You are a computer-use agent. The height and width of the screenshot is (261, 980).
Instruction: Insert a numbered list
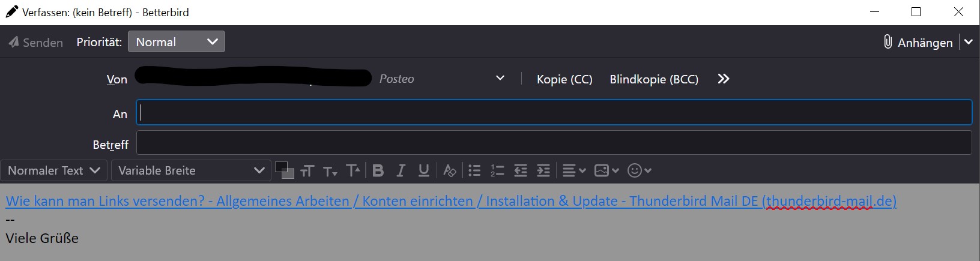[497, 171]
